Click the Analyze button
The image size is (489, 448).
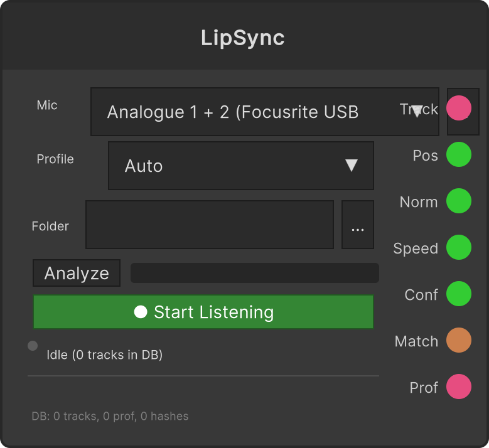77,273
